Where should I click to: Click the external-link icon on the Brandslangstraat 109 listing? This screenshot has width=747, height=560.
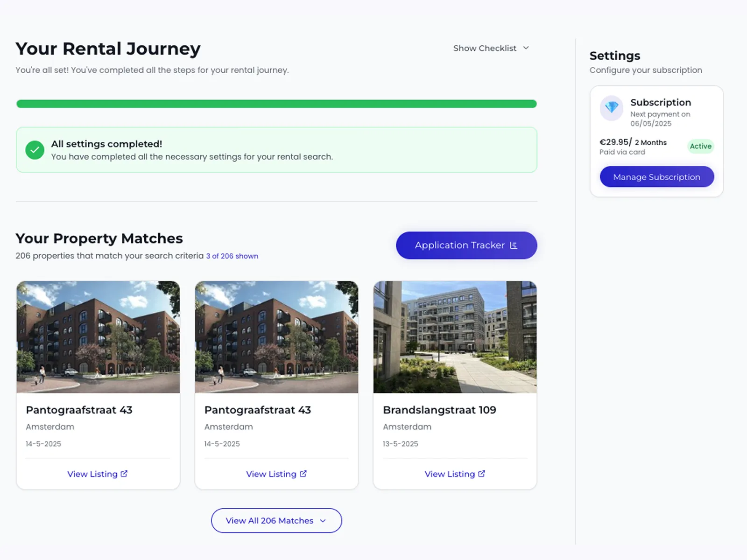(482, 474)
